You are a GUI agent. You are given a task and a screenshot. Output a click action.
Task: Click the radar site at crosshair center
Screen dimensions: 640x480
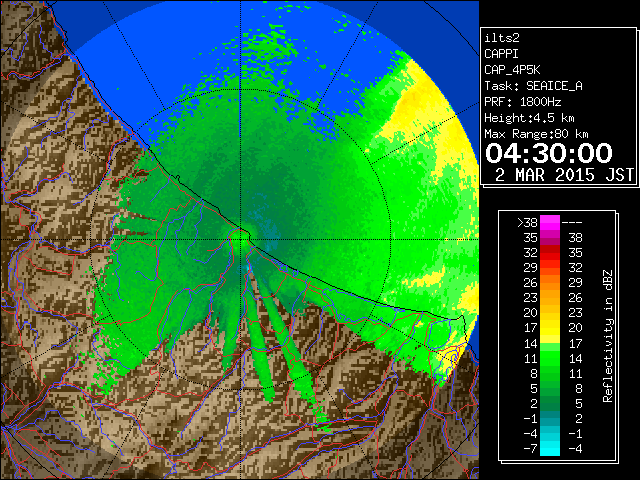pos(240,239)
